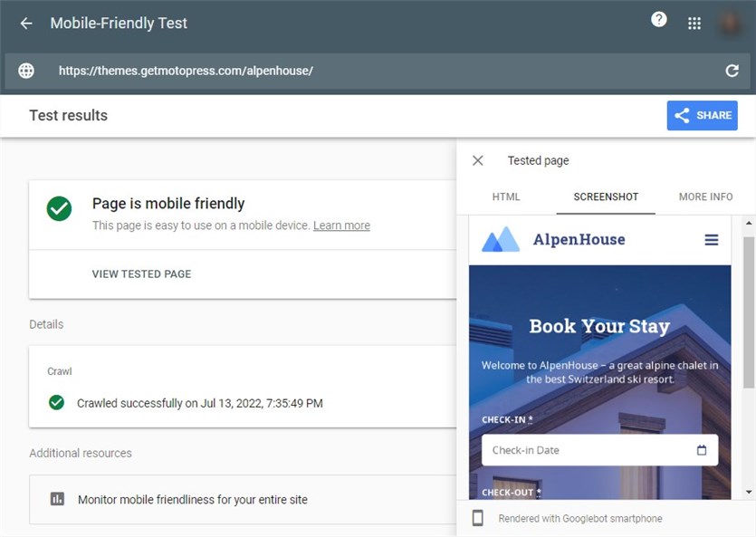Click the 'Page is mobile friendly' text
The image size is (756, 537).
click(168, 204)
